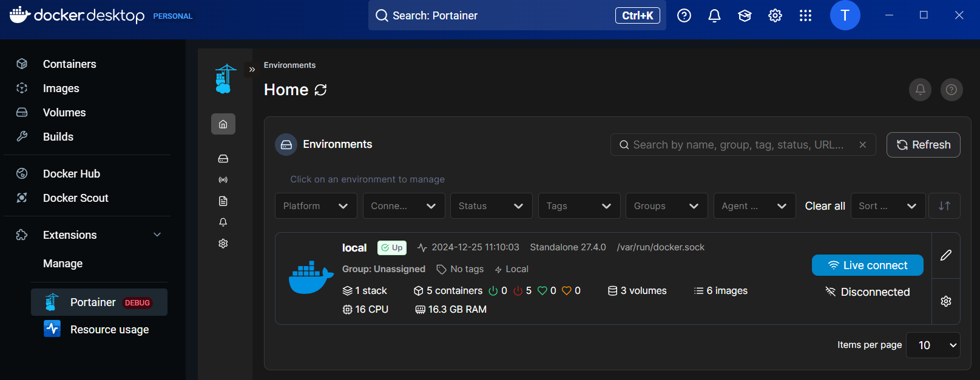The image size is (980, 380).
Task: Go to Portainer Home icon
Action: [x=223, y=124]
